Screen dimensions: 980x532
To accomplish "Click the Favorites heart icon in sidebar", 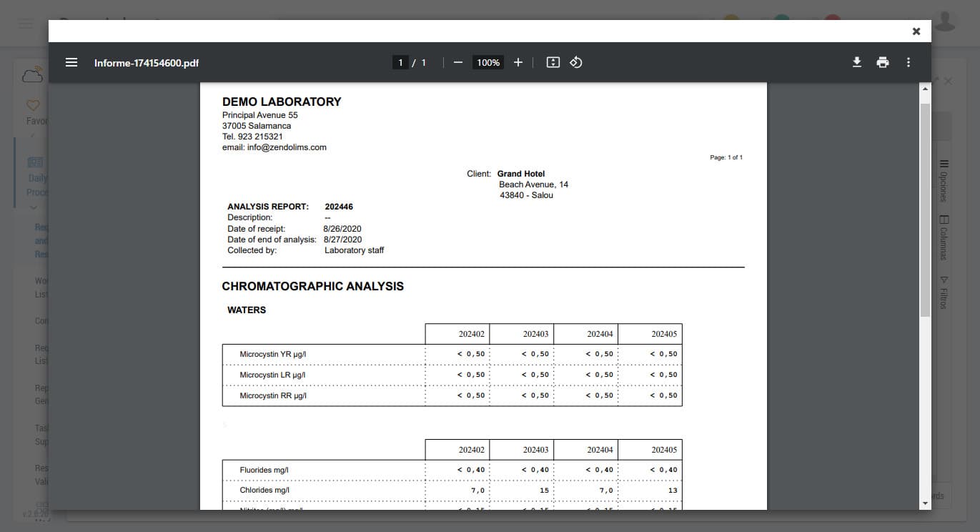I will (33, 106).
